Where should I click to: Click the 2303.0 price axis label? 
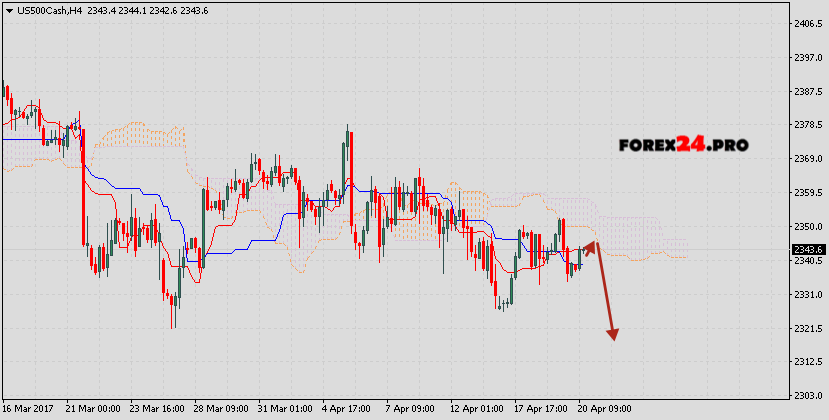point(807,396)
